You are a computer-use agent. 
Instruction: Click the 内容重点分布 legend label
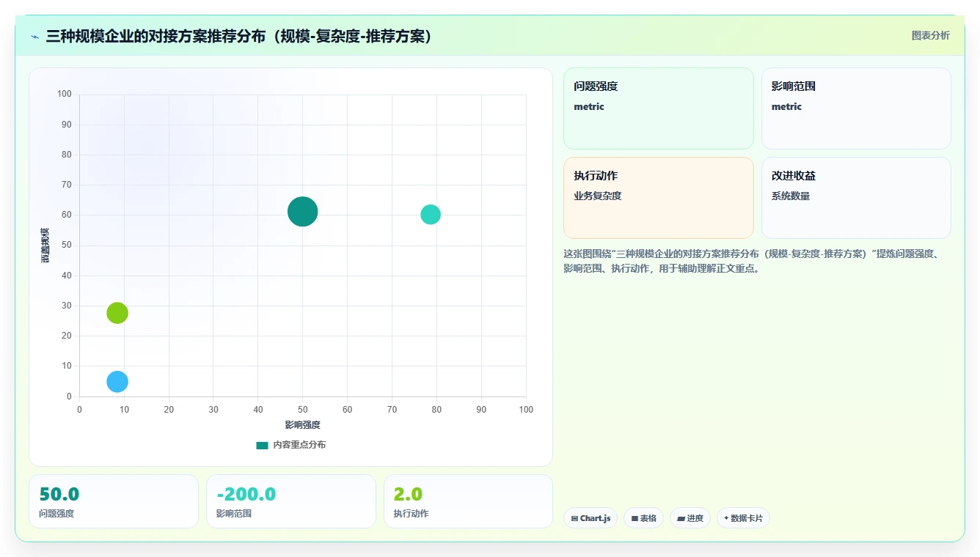coord(299,445)
